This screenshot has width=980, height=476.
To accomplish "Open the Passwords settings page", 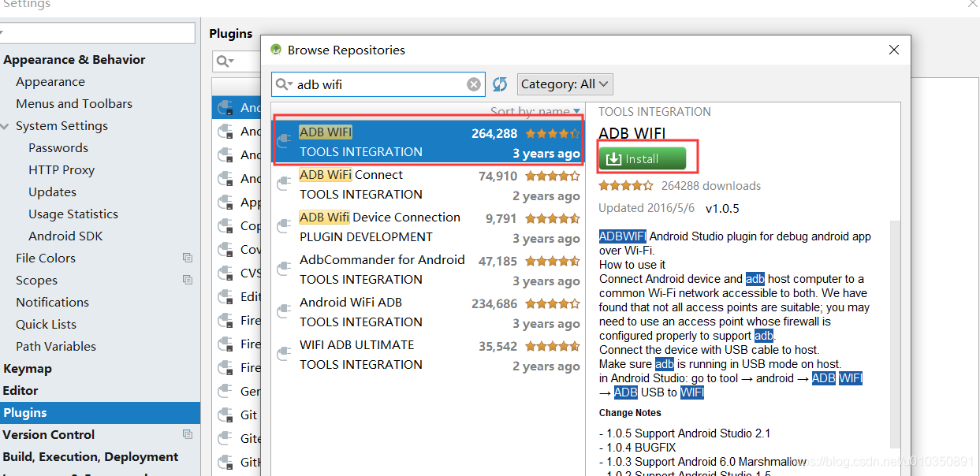I will [58, 147].
